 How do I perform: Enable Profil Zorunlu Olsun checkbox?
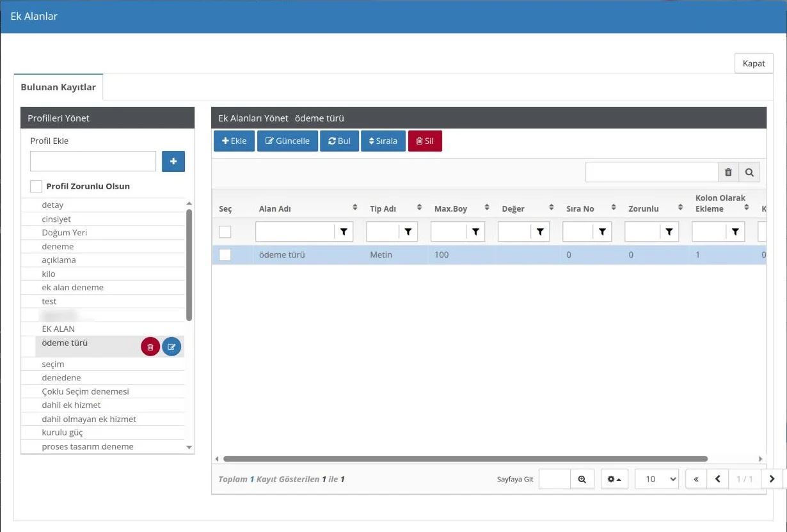(36, 186)
